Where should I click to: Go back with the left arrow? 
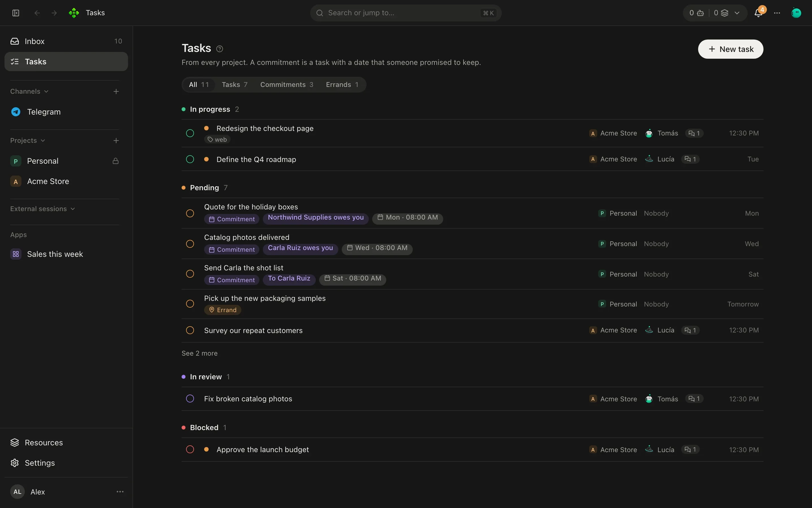[37, 13]
